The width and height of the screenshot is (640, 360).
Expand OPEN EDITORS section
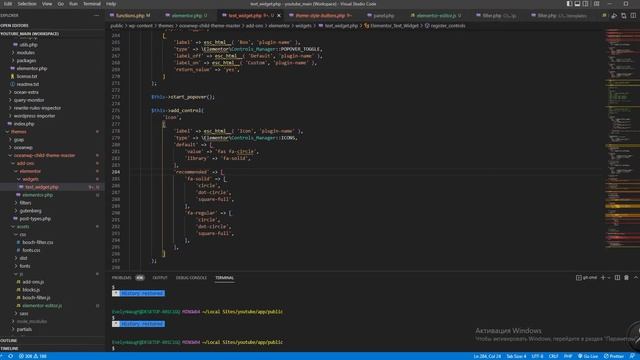[52, 25]
